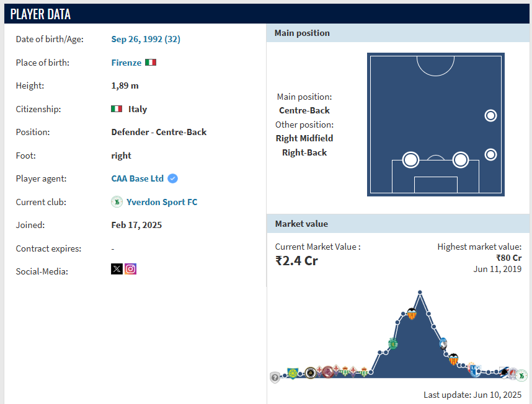Click the Right-Back marker on the pitch
This screenshot has height=404, width=532.
(490, 155)
